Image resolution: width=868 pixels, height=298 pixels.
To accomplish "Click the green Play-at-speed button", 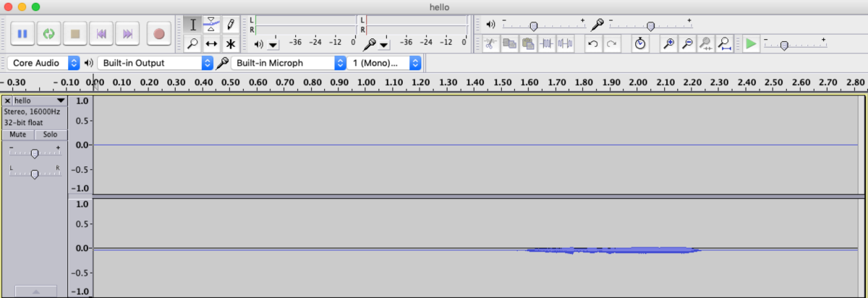I will (x=751, y=44).
